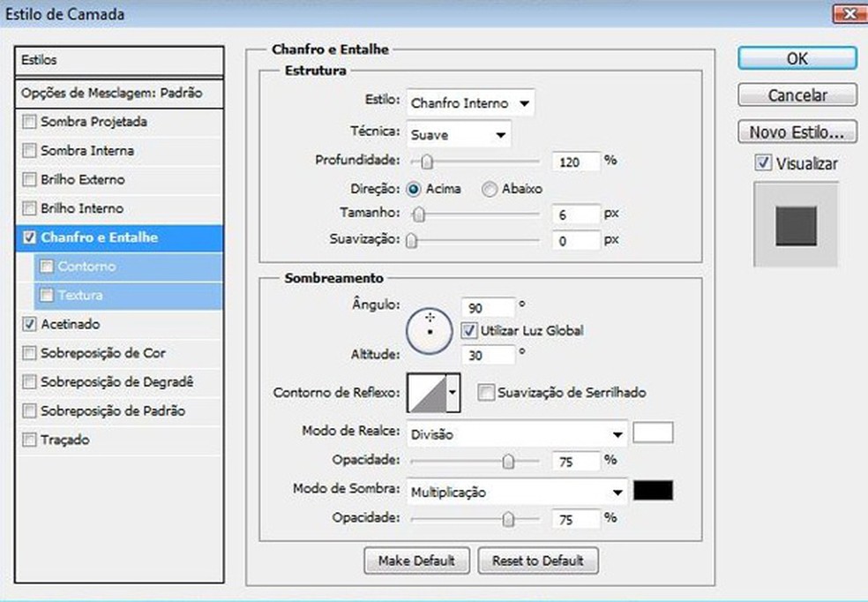Close the Estilo de Camada dialog
Viewport: 868px width, 602px height.
pyautogui.click(x=849, y=13)
